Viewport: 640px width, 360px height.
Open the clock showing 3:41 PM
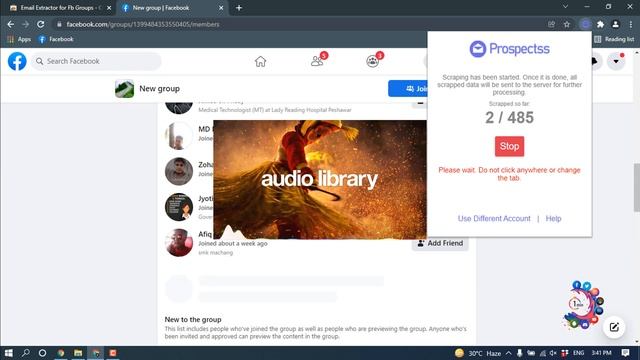pyautogui.click(x=601, y=353)
